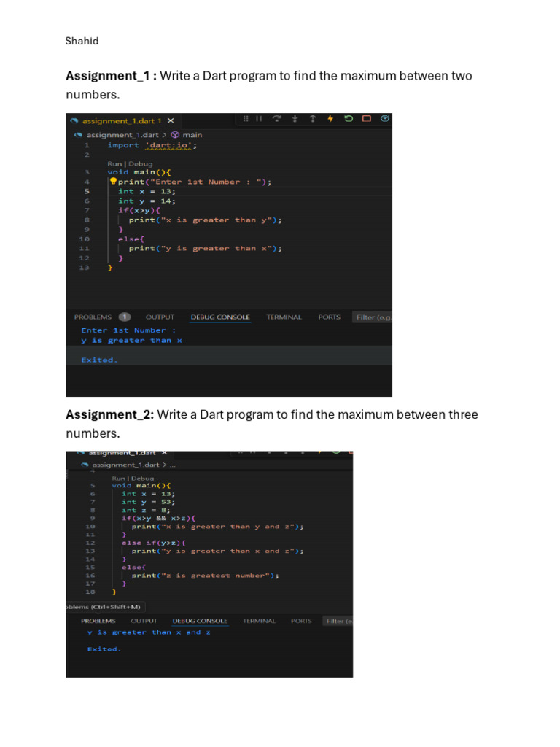The image size is (560, 747).
Task: Click the green Restart debug icon
Action: (349, 119)
